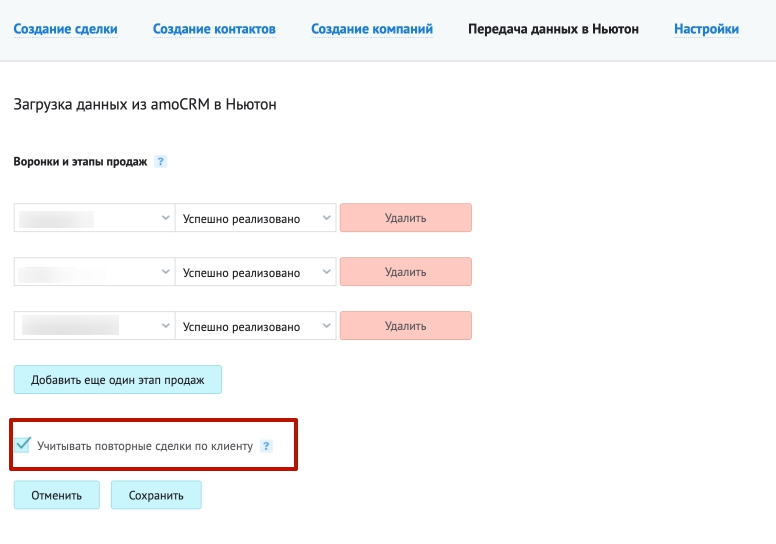Open first row 'Успешно реализовано' stage dropdown

click(x=256, y=218)
